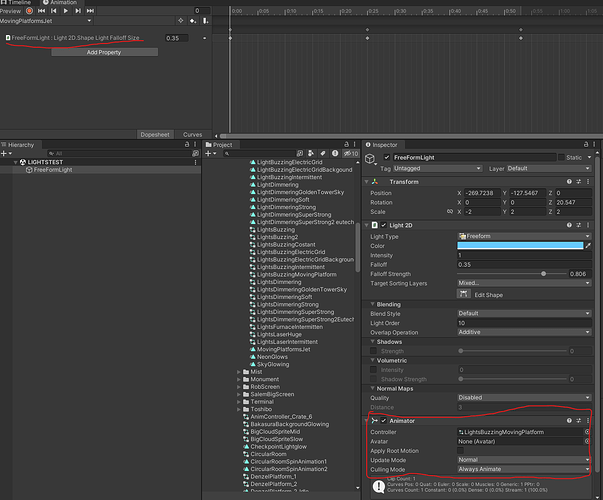Open Transform component help icon

point(570,181)
